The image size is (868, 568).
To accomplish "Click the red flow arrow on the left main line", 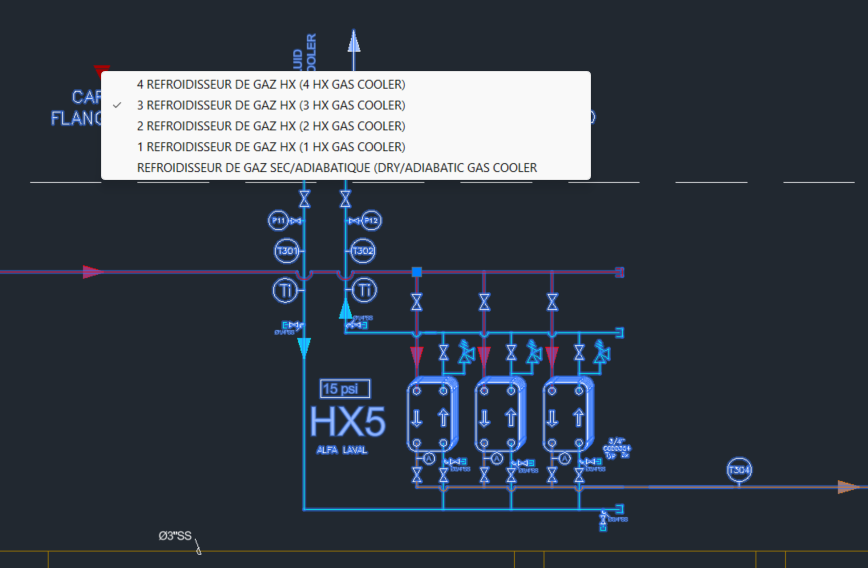I will click(93, 272).
